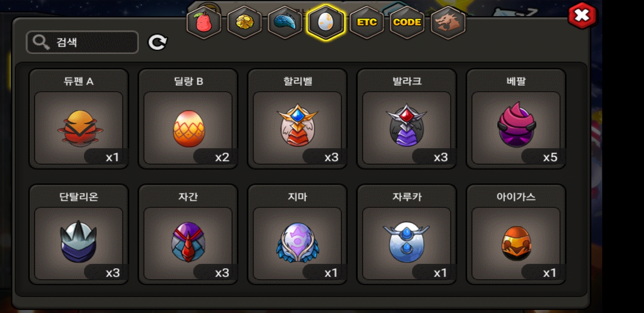Select the egg category tab
Image resolution: width=644 pixels, height=313 pixels.
(326, 23)
